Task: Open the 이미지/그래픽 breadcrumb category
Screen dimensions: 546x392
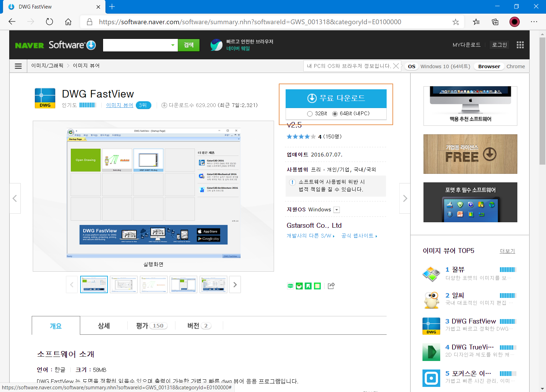Action: pos(47,66)
